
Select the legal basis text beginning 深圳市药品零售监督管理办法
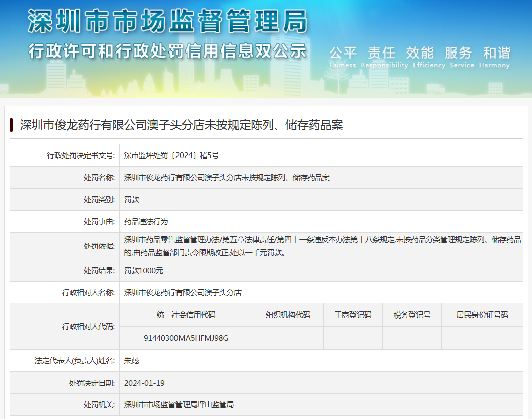click(322, 246)
